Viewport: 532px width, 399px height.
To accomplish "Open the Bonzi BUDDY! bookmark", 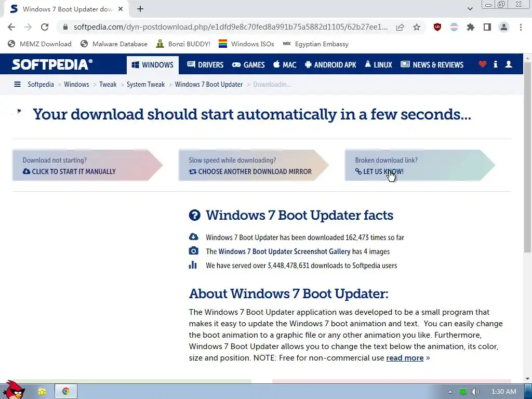I will pos(183,44).
